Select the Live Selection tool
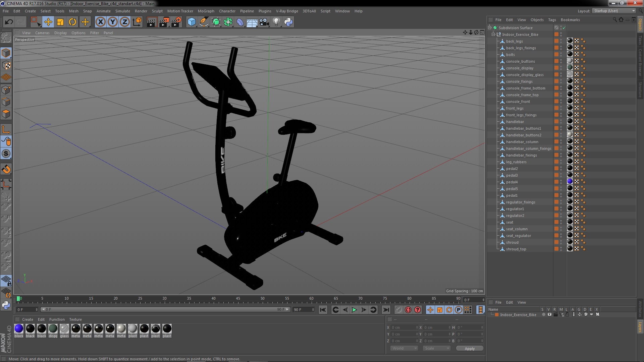The height and width of the screenshot is (362, 644). coord(36,22)
